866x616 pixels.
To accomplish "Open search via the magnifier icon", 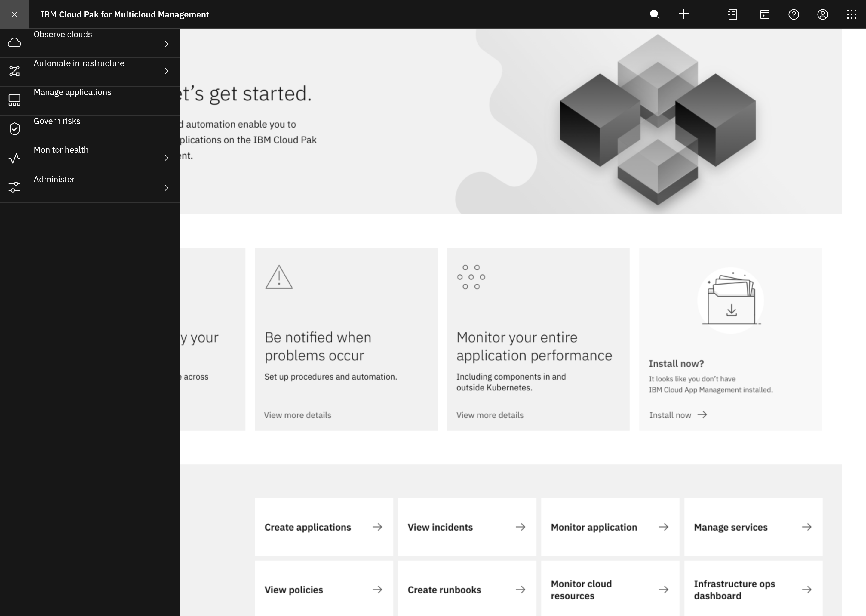I will [x=655, y=14].
